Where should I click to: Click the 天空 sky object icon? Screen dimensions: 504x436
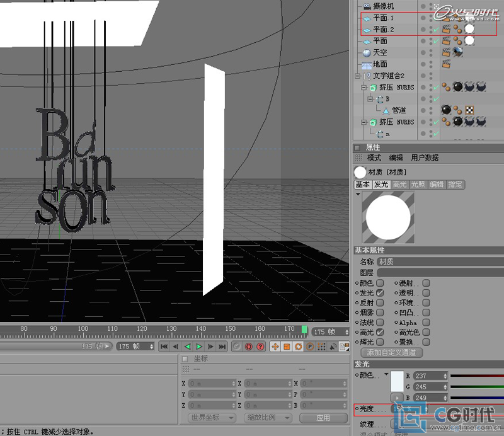367,52
